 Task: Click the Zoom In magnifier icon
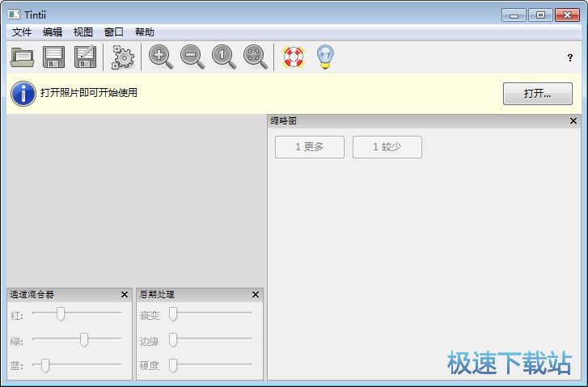tap(160, 57)
